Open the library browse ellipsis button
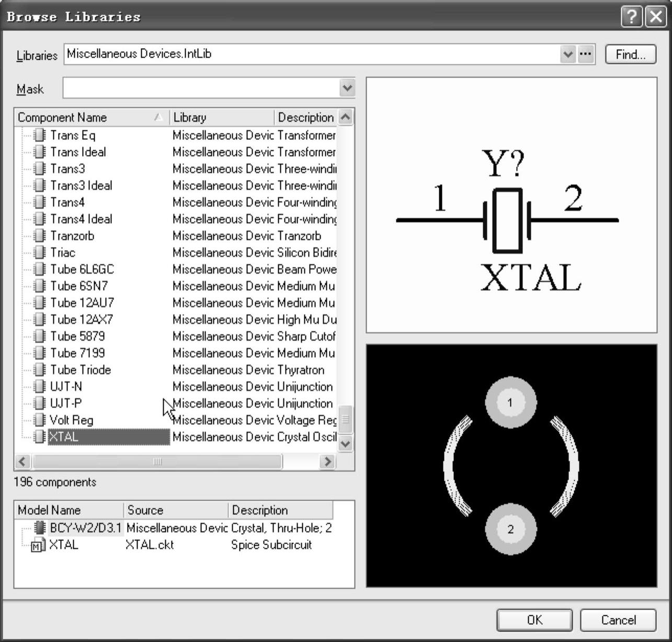Image resolution: width=672 pixels, height=642 pixels. [586, 54]
